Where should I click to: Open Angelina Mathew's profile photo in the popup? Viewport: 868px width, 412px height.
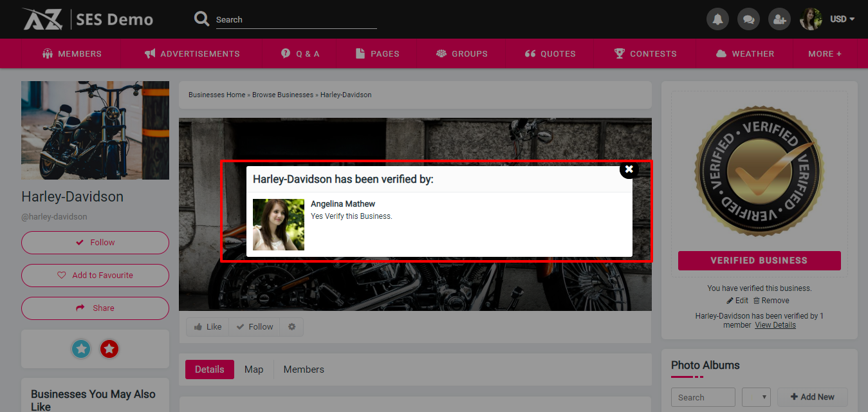pos(279,225)
